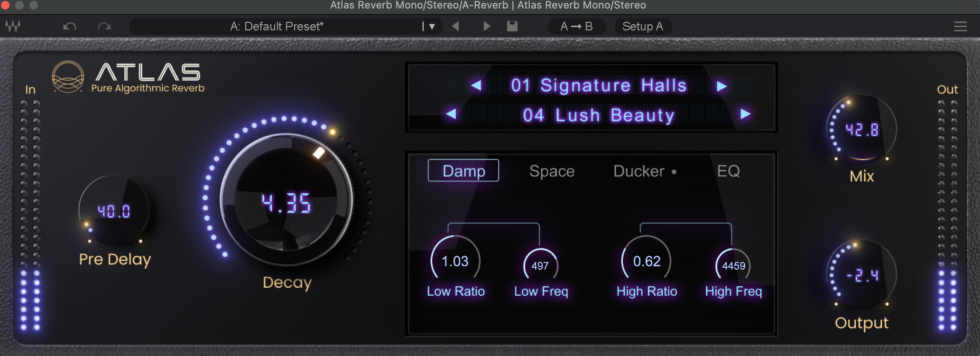The width and height of the screenshot is (980, 356).
Task: Click the Mix knob
Action: 861,129
